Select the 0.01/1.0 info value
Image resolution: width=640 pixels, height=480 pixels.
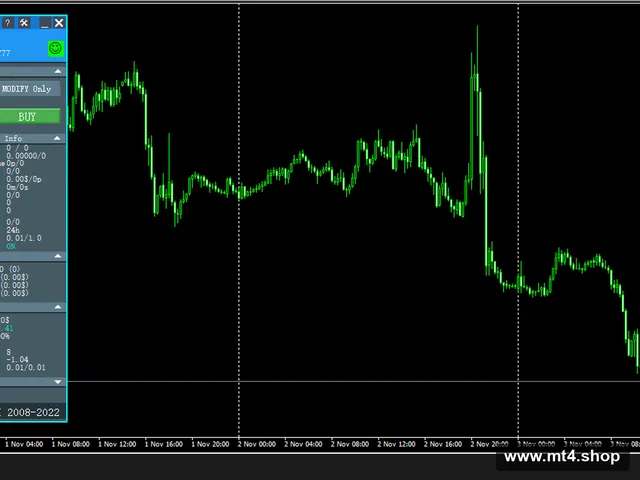pos(24,238)
